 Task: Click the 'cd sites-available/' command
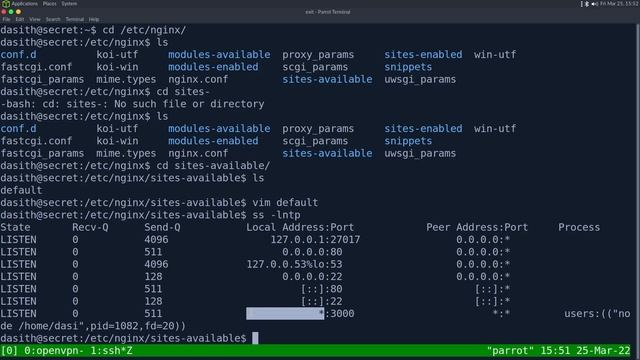[x=213, y=166]
